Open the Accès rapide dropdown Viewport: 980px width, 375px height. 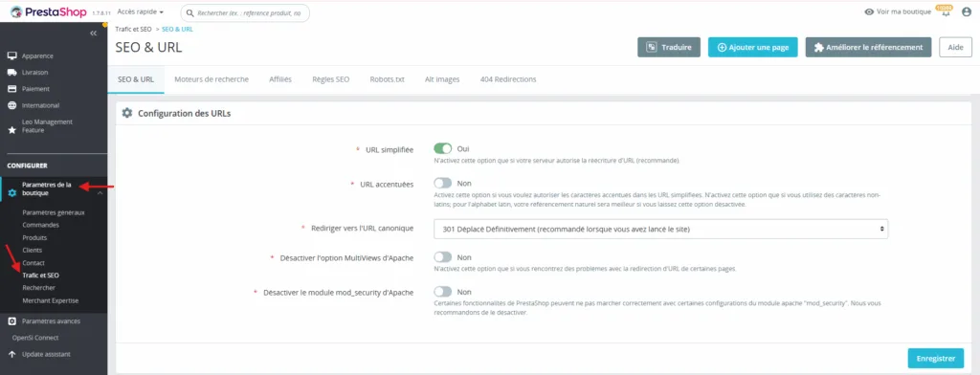point(141,11)
